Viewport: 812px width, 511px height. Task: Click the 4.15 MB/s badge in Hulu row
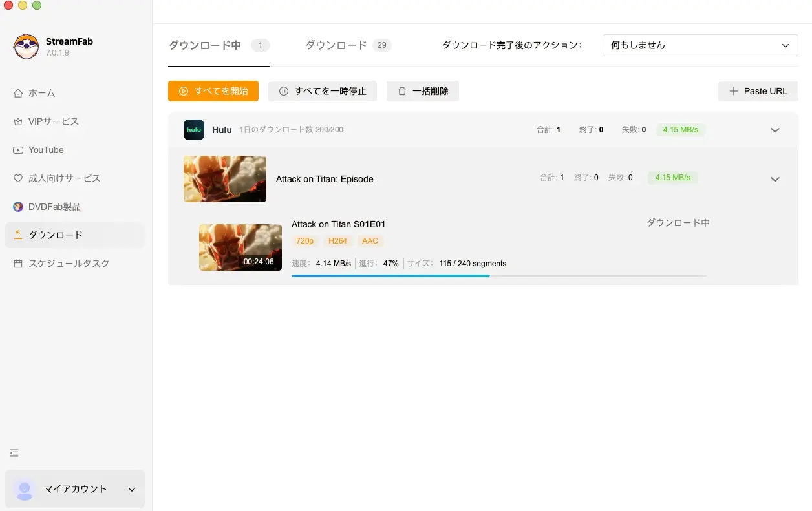[x=681, y=130]
